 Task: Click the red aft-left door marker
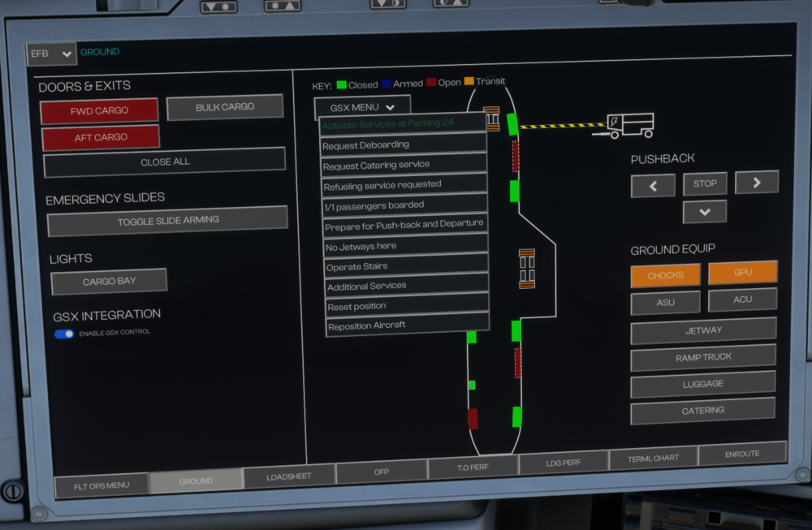click(473, 419)
